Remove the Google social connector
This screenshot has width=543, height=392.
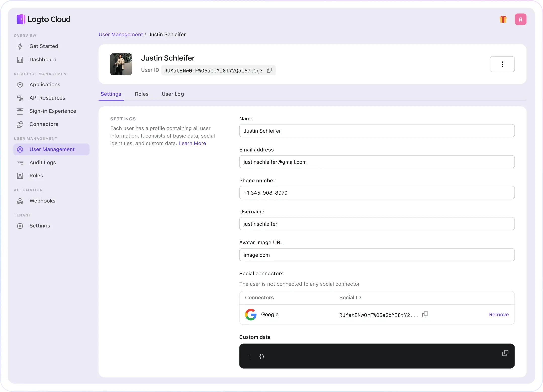pyautogui.click(x=499, y=314)
